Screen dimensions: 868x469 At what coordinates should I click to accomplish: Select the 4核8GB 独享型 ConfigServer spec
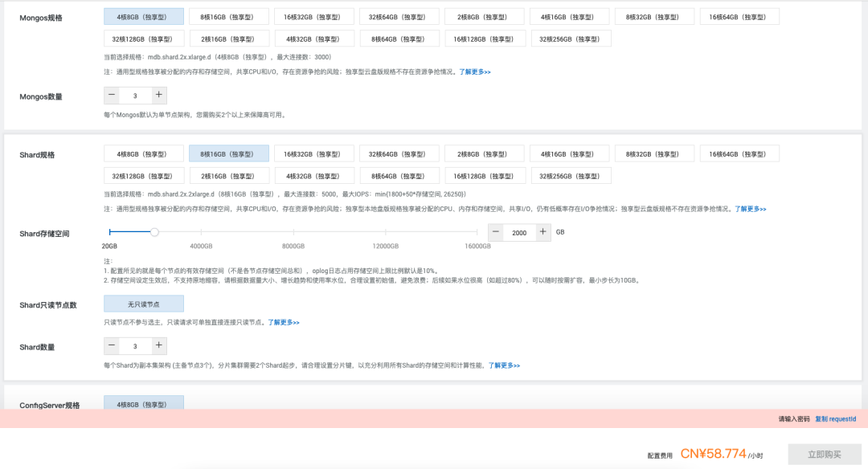[143, 404]
